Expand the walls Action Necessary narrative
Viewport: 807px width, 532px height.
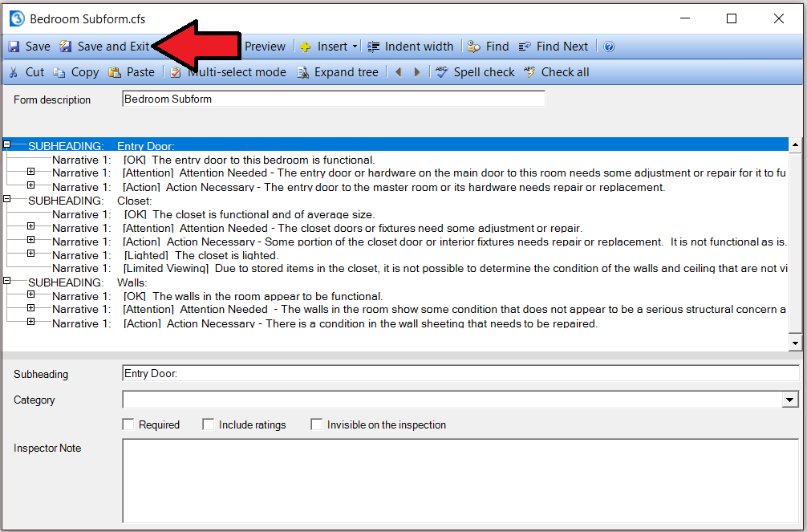pos(30,322)
